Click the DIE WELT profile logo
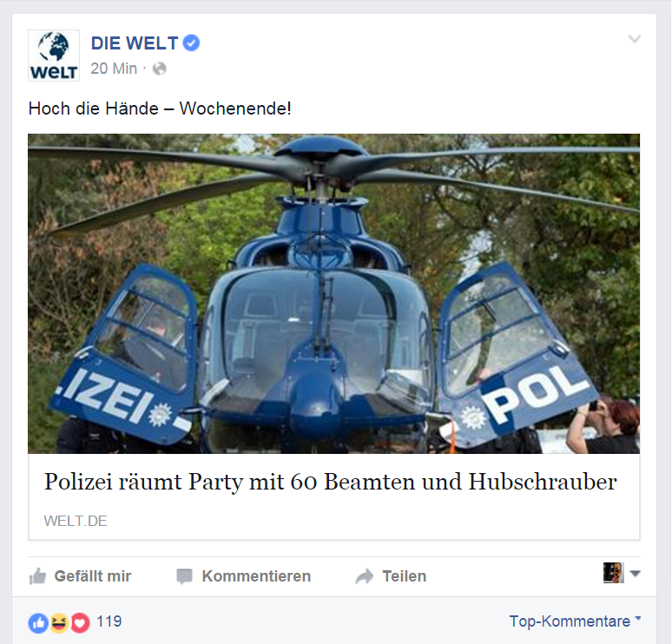The height and width of the screenshot is (644, 672). tap(54, 56)
